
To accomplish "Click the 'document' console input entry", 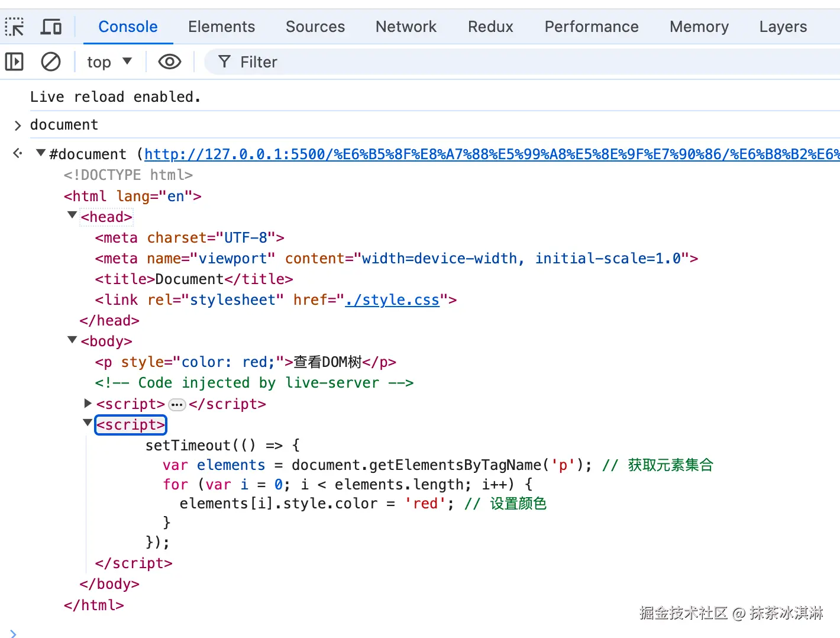I will [64, 125].
